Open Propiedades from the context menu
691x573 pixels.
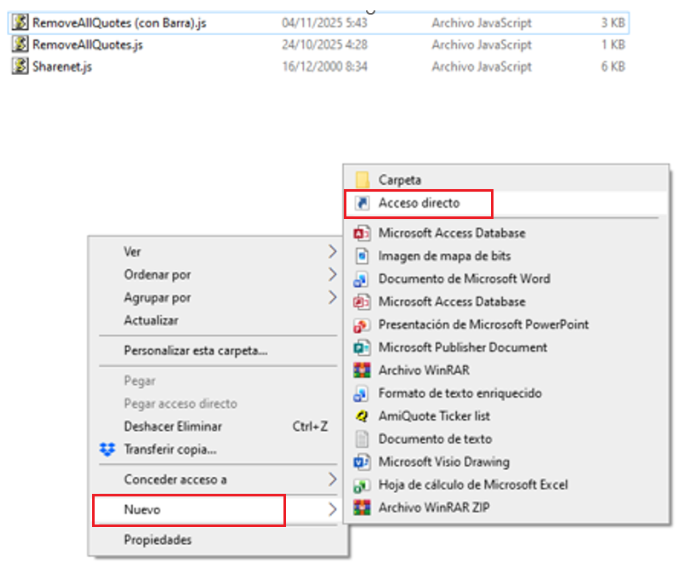coord(157,540)
